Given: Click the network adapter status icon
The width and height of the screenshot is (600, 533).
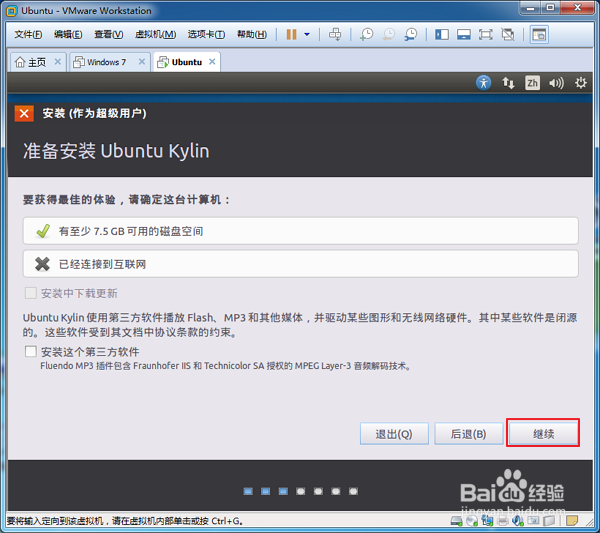Looking at the screenshot, I should pos(488,521).
